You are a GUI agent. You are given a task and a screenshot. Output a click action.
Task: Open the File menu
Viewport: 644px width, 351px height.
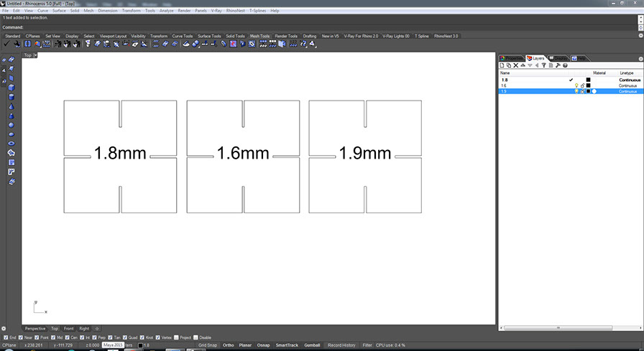click(5, 11)
